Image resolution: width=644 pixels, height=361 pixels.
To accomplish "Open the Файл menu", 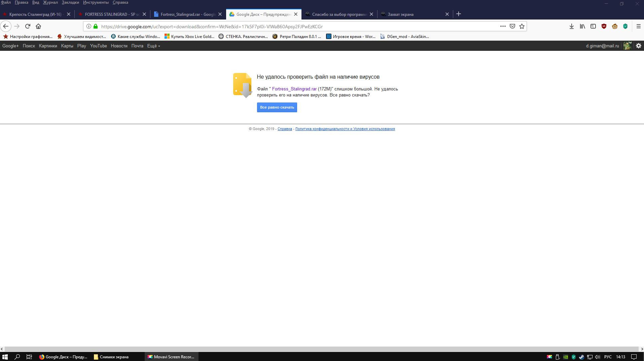I will click(6, 2).
